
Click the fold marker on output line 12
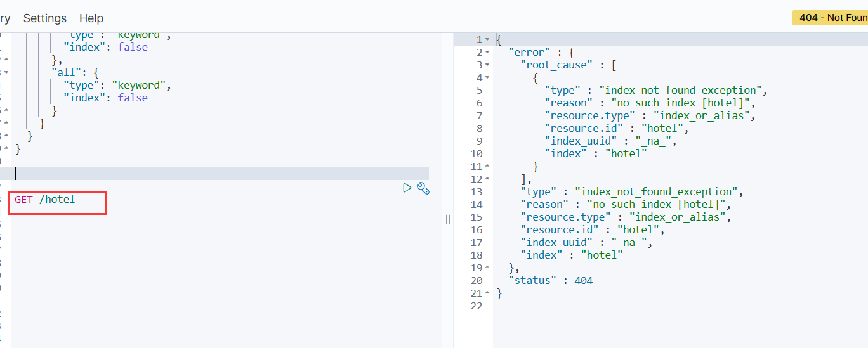click(487, 179)
